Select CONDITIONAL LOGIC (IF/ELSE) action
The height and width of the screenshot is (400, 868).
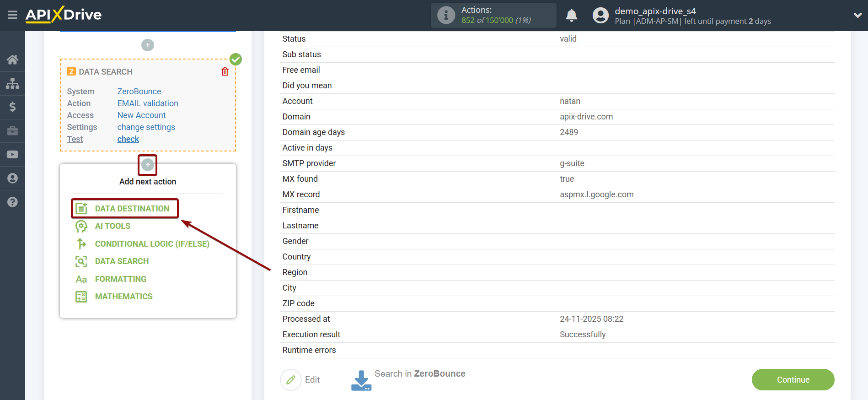click(x=152, y=244)
